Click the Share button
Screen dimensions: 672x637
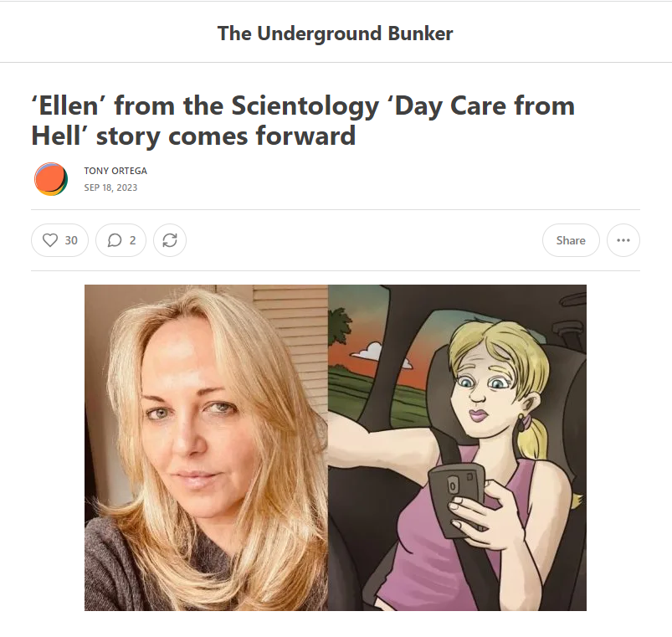point(571,240)
